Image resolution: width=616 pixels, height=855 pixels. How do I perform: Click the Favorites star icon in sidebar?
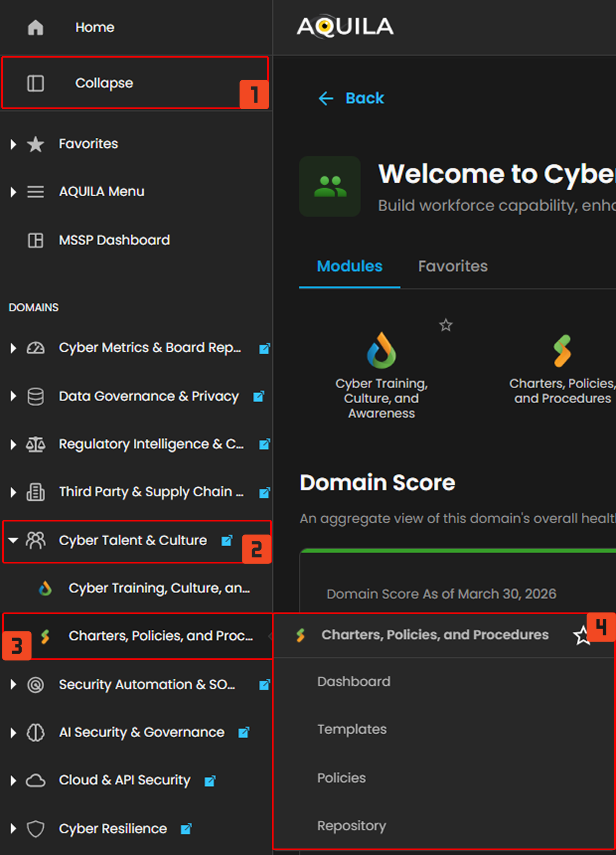(x=35, y=144)
